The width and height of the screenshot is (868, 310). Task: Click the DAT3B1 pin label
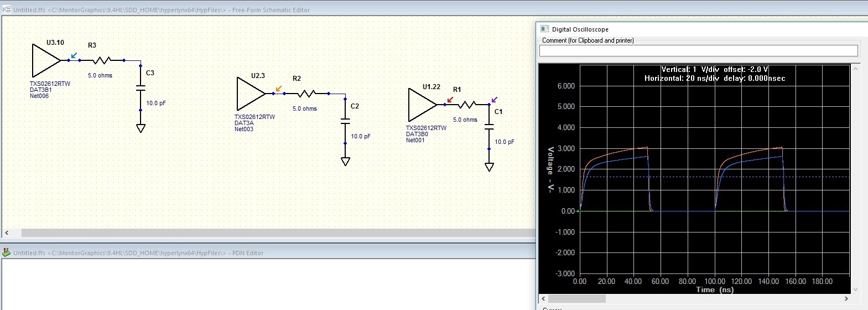[x=41, y=90]
